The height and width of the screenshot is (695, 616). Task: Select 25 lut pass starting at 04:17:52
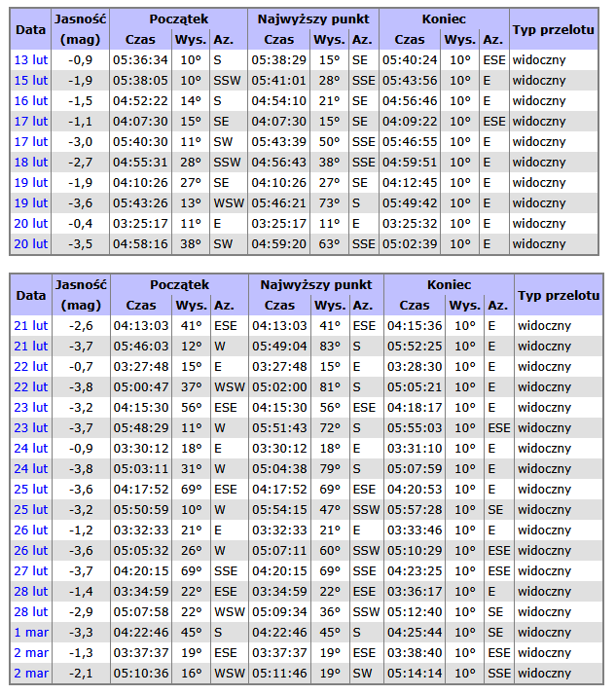pyautogui.click(x=30, y=489)
